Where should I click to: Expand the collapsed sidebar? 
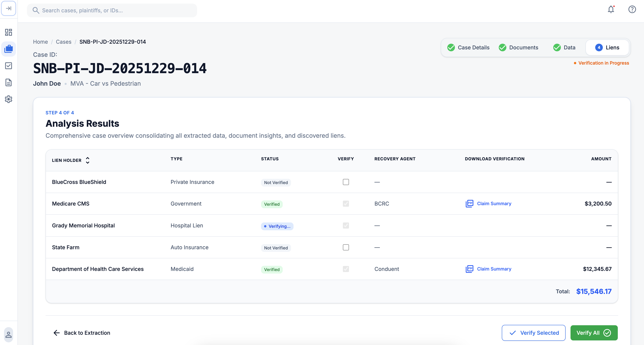click(x=9, y=9)
